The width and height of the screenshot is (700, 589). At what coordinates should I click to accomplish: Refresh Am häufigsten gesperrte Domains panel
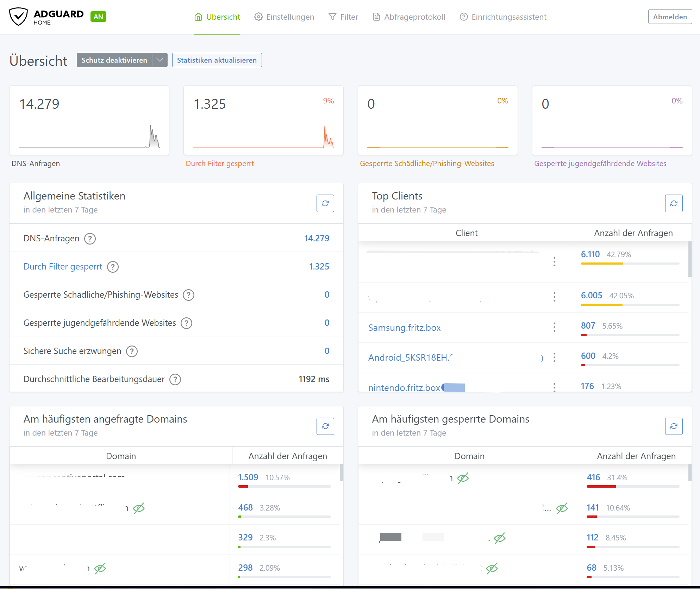pos(674,426)
